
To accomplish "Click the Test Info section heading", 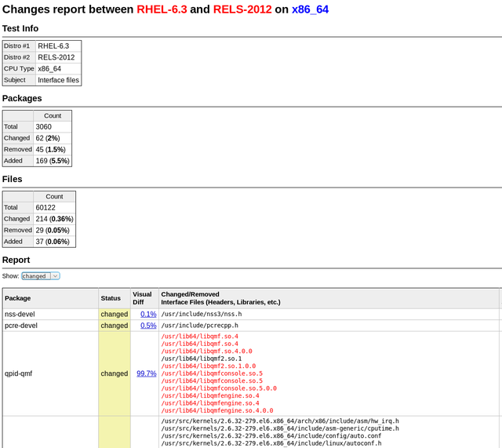I will pos(20,28).
